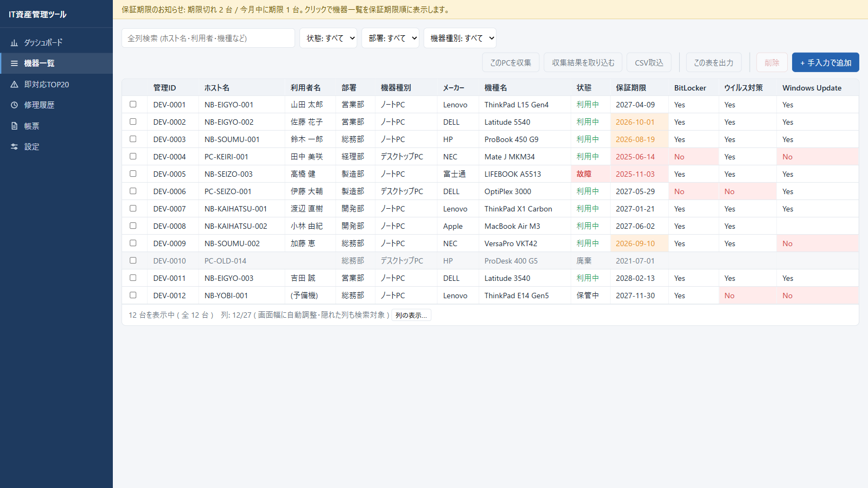Click the hostname PC-OLD-014
This screenshot has height=488, width=868.
225,261
